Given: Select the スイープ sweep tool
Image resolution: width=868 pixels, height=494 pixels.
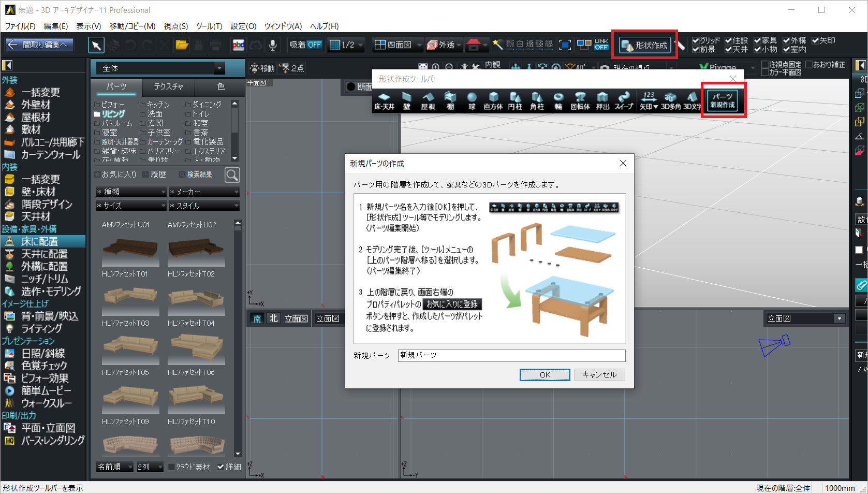Looking at the screenshot, I should pyautogui.click(x=624, y=100).
